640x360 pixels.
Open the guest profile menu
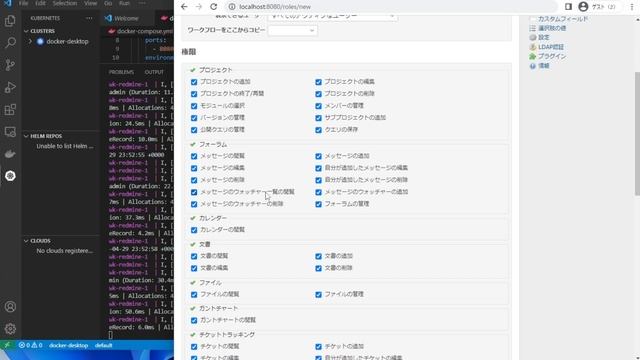tap(597, 7)
